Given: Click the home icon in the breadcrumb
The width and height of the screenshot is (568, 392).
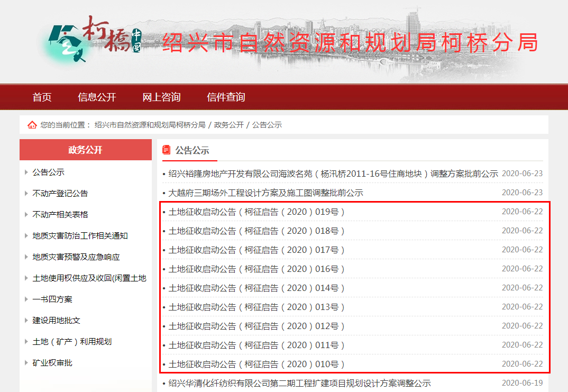Looking at the screenshot, I should (x=32, y=125).
